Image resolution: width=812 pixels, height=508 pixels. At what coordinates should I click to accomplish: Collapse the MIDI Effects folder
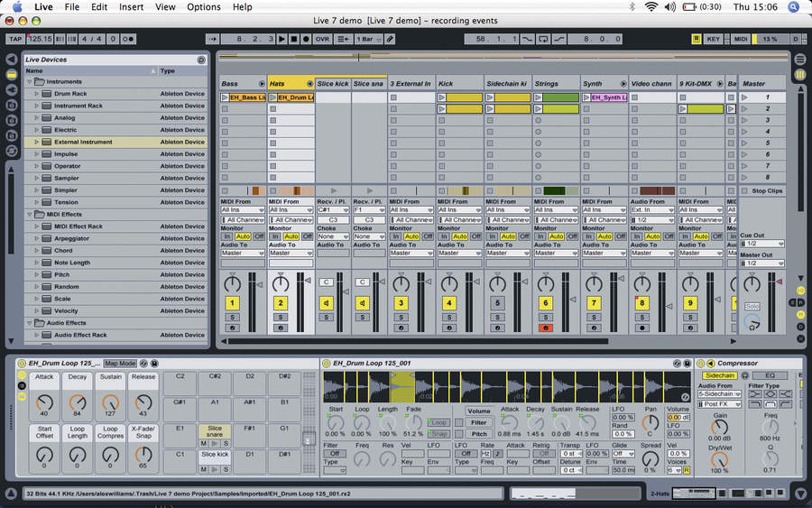30,215
